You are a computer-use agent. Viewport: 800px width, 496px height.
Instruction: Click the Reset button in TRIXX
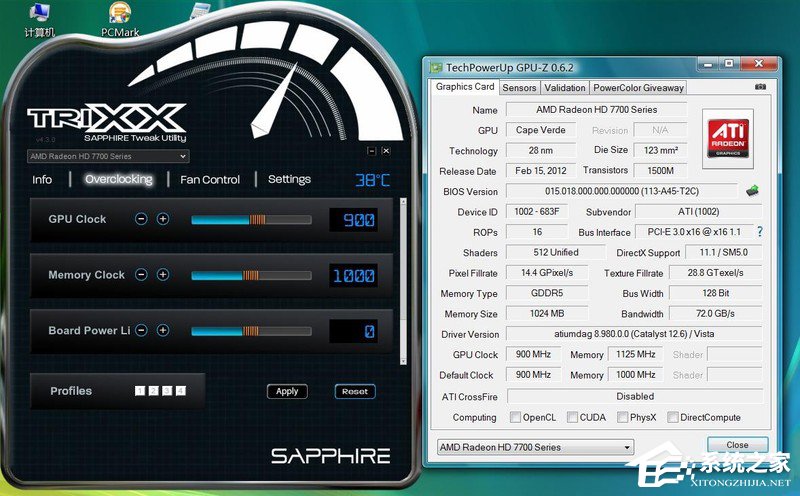pos(355,391)
